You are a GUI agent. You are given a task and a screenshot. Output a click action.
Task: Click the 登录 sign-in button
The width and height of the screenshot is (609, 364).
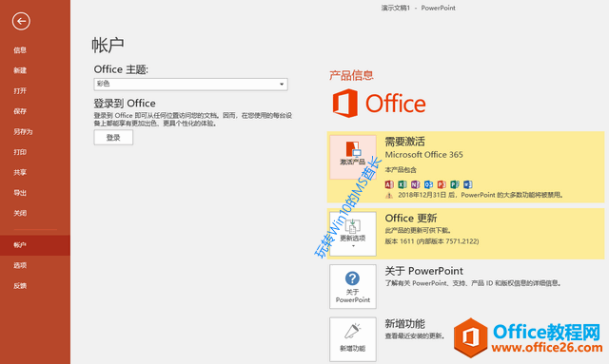pos(113,138)
